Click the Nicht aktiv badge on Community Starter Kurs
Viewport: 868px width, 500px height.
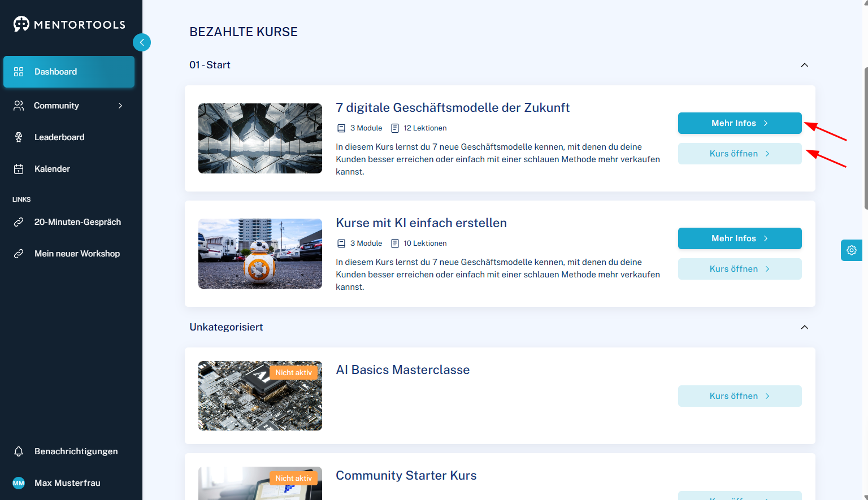click(293, 478)
